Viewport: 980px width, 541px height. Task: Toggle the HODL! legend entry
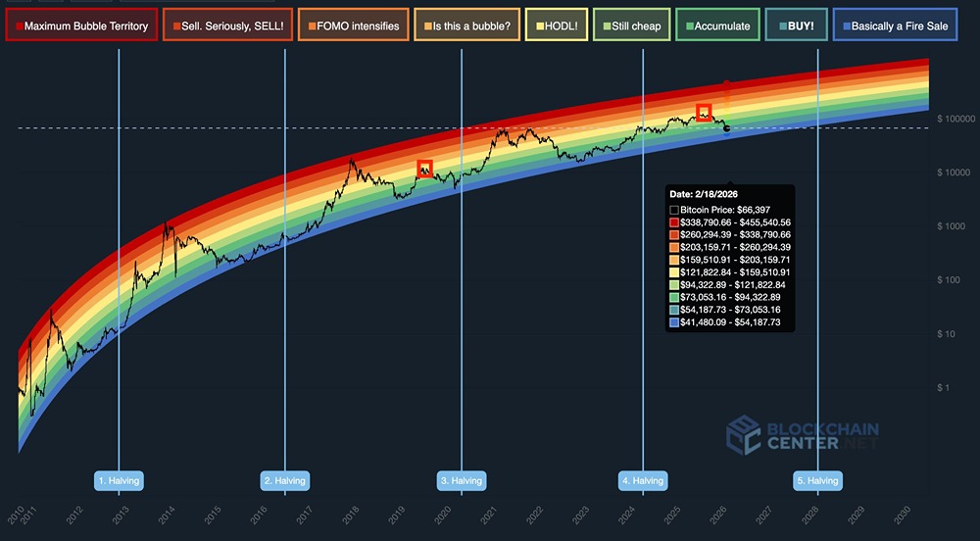tap(557, 25)
